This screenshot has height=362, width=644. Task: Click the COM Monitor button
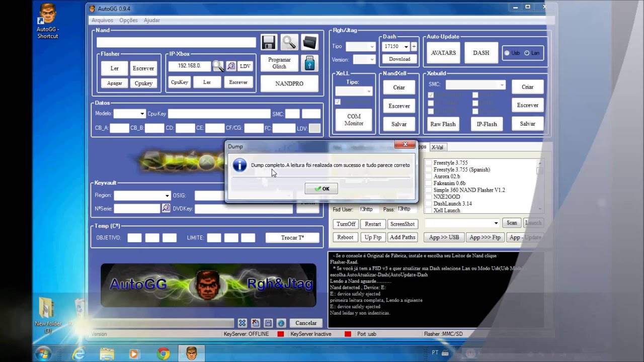click(x=354, y=120)
